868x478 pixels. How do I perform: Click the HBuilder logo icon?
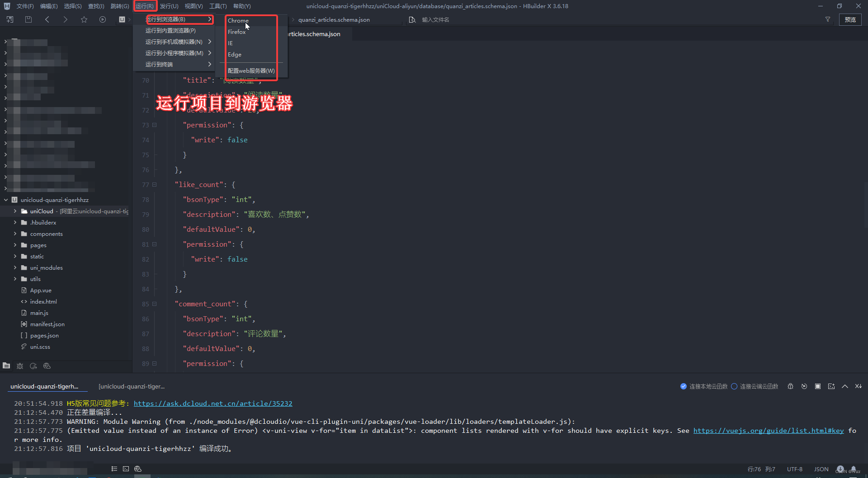pyautogui.click(x=7, y=6)
